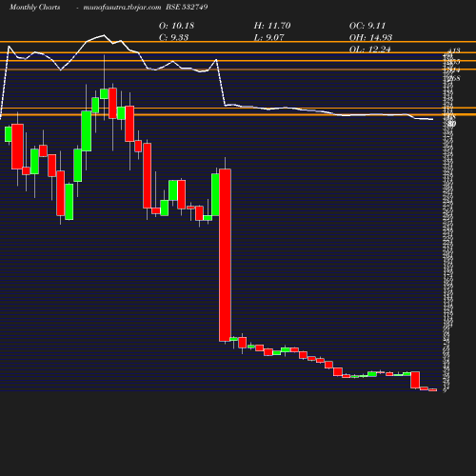Select the low price 'L: 9.07'
Viewport: 476px width, 476px height.
[268, 37]
